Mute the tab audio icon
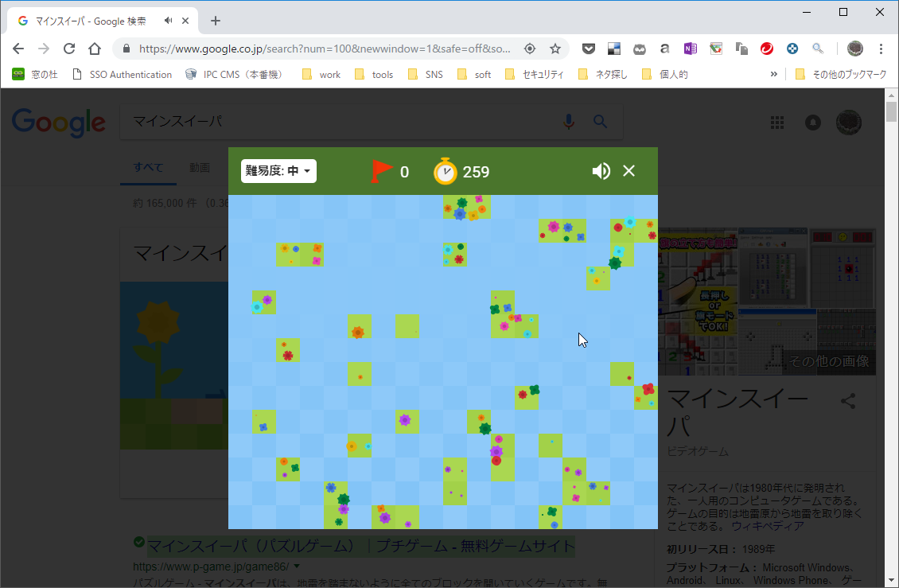 pyautogui.click(x=168, y=21)
